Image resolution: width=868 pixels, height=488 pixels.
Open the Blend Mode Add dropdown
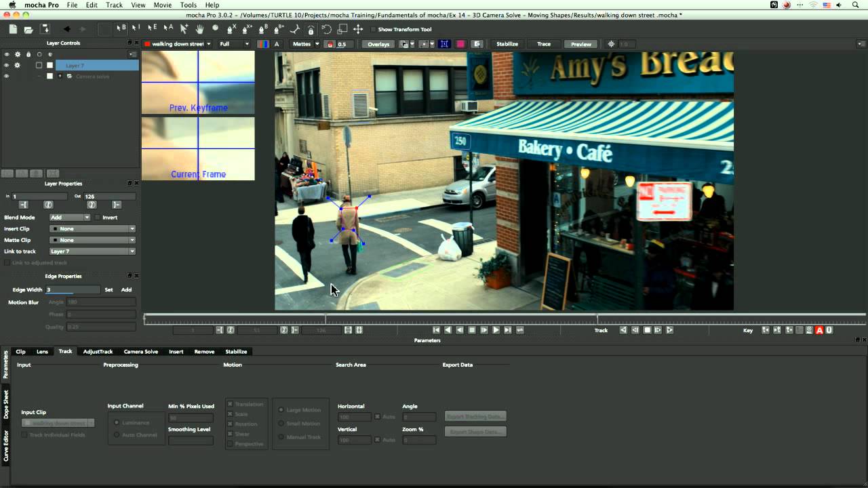70,218
